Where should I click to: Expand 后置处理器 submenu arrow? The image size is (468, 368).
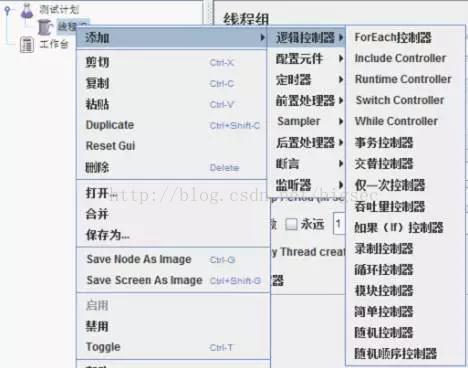(x=341, y=143)
